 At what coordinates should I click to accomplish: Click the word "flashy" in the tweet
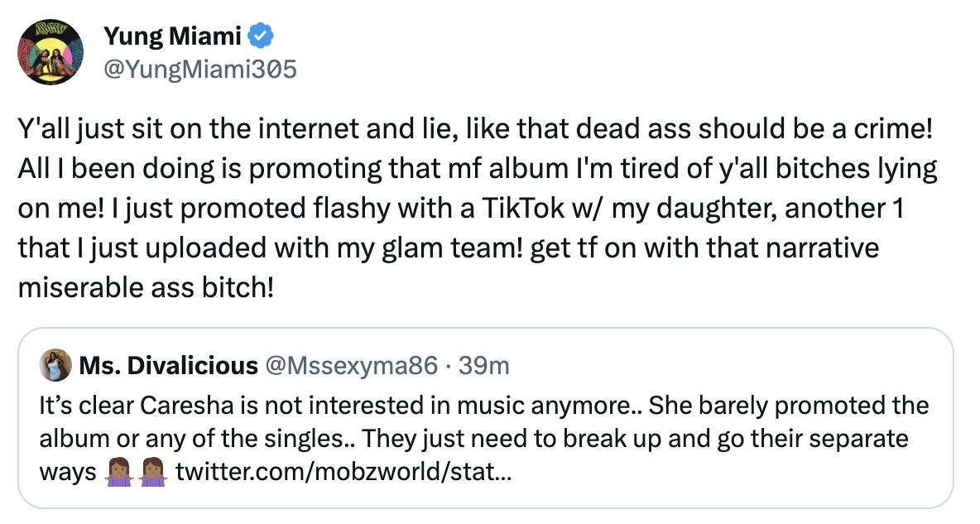click(313, 206)
